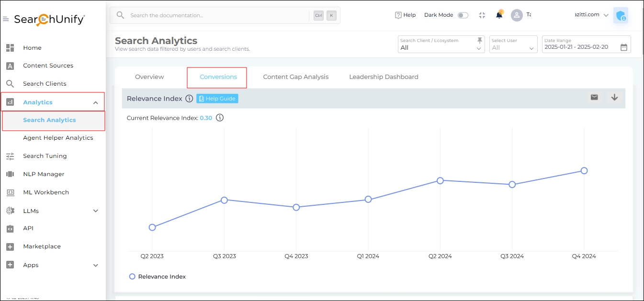
Task: Click the email report envelope icon
Action: (594, 98)
